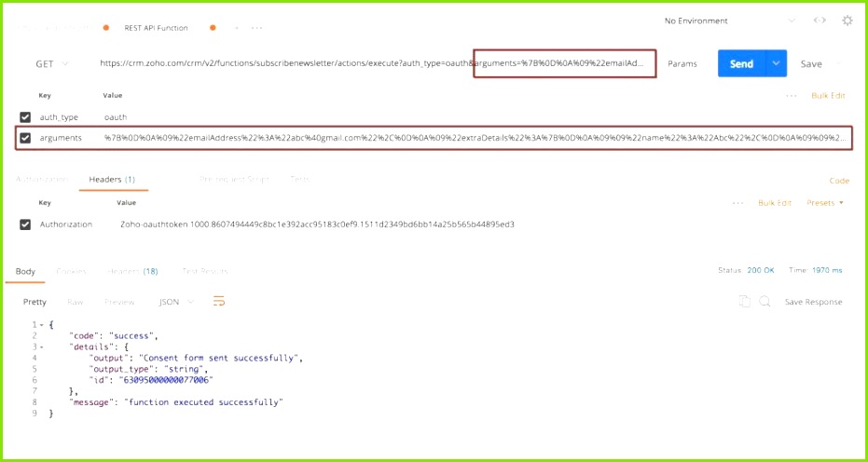The image size is (868, 462).
Task: Collapse the JSON root at line 1
Action: point(41,325)
